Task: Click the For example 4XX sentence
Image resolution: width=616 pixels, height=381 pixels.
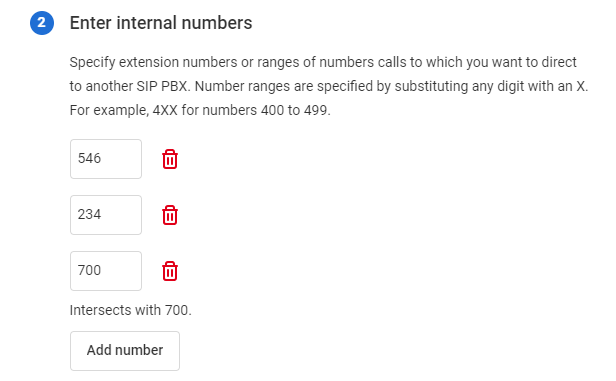Action: [x=200, y=110]
